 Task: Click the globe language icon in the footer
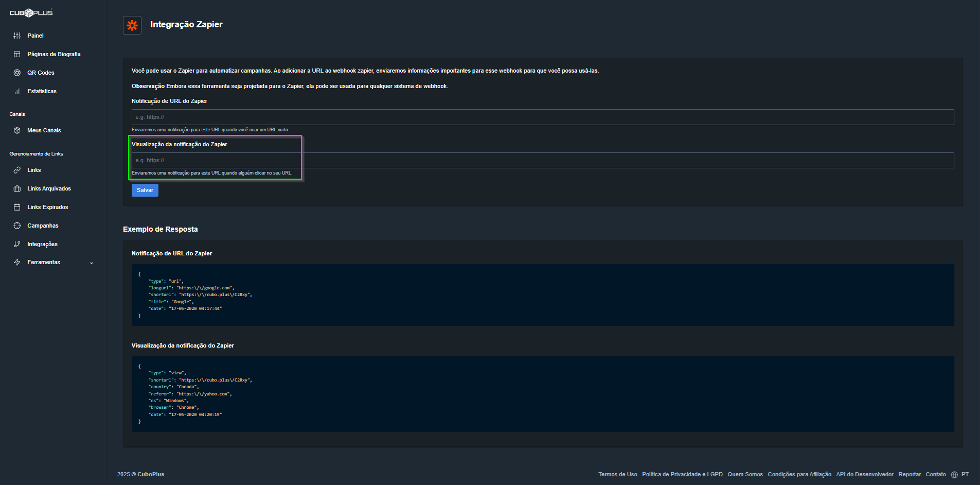(x=954, y=475)
